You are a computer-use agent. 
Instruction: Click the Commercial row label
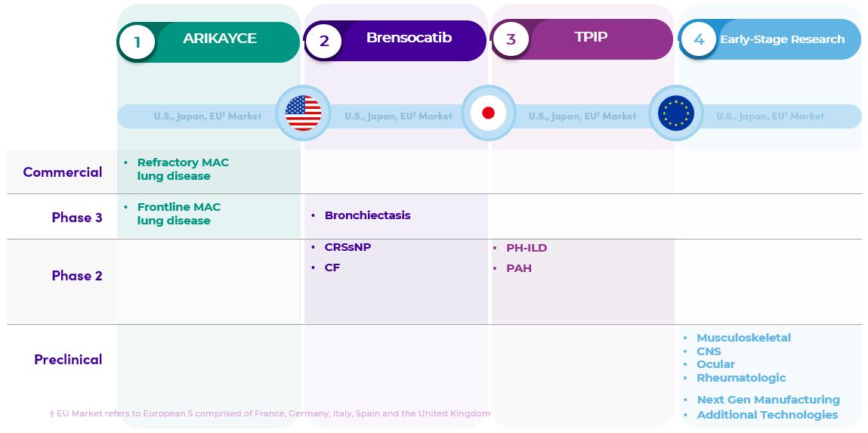point(63,172)
